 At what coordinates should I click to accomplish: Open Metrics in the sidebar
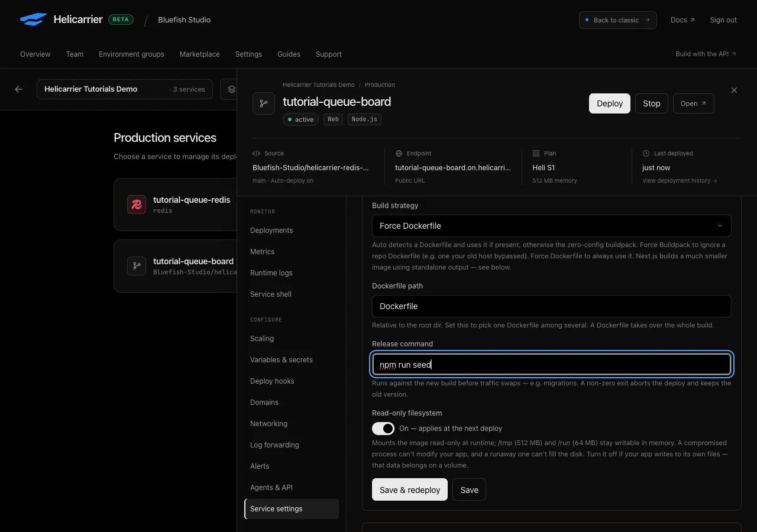coord(292,252)
